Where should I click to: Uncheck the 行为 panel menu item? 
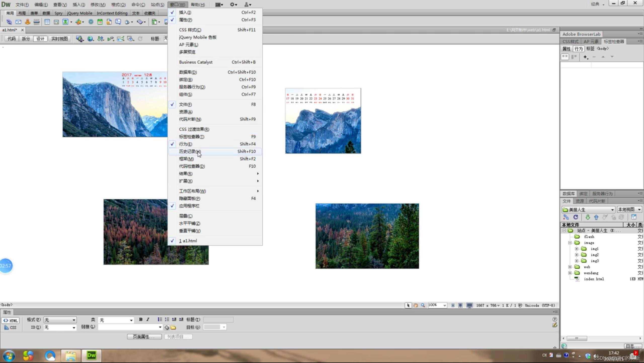click(x=185, y=144)
